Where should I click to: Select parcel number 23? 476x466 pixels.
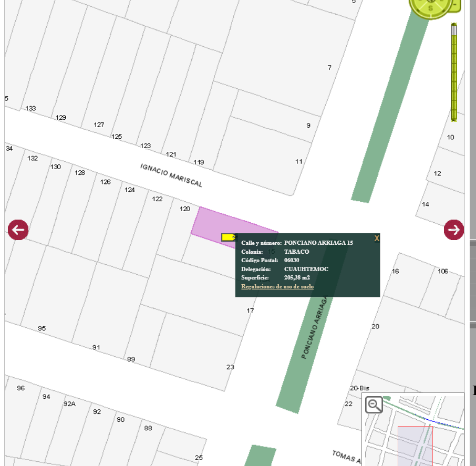click(x=230, y=367)
